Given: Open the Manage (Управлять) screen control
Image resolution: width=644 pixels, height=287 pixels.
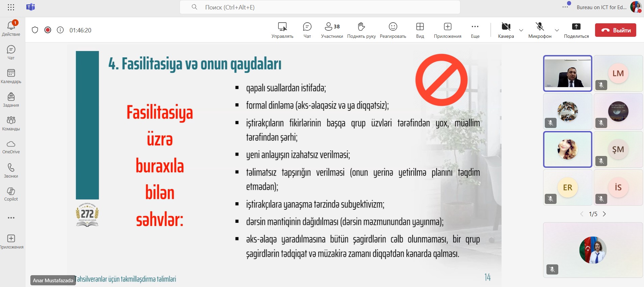Looking at the screenshot, I should tap(283, 30).
